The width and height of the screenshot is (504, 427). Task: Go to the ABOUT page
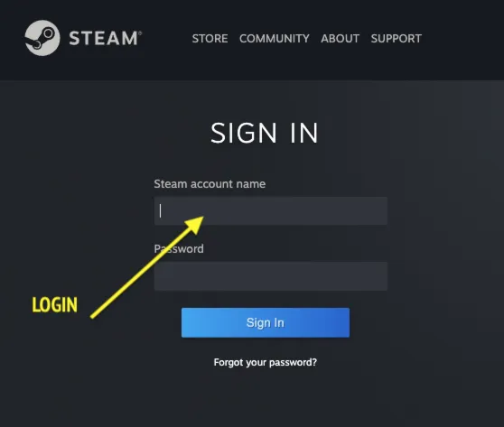[341, 39]
